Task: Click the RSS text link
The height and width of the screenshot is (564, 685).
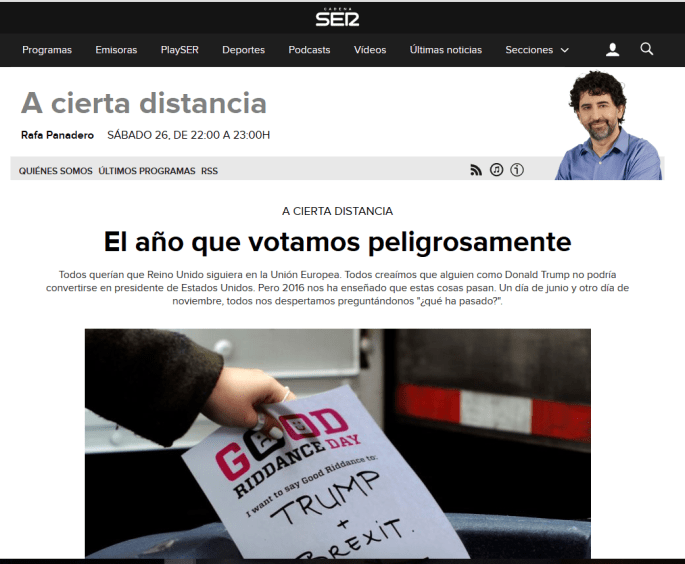Action: click(x=209, y=171)
